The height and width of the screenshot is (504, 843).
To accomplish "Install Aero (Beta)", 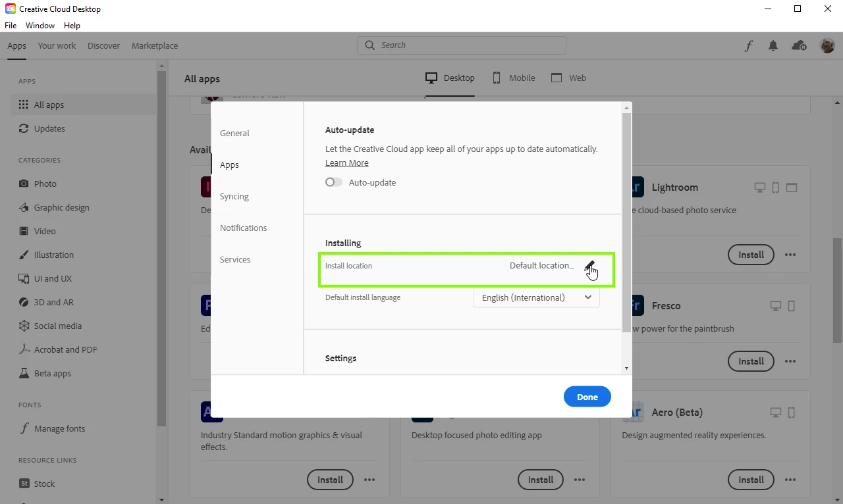I will coord(751,480).
